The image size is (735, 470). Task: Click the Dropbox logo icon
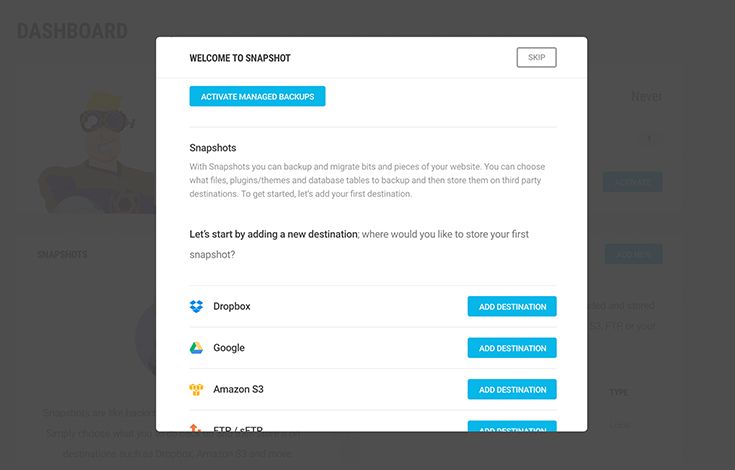click(196, 306)
